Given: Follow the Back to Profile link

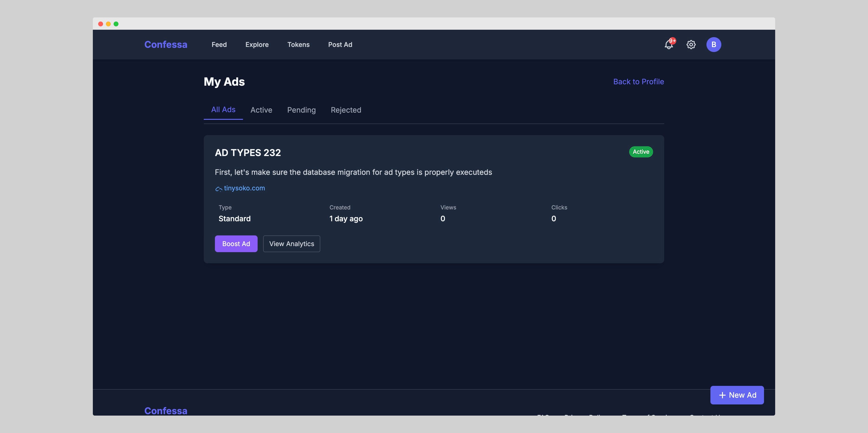Looking at the screenshot, I should coord(638,81).
